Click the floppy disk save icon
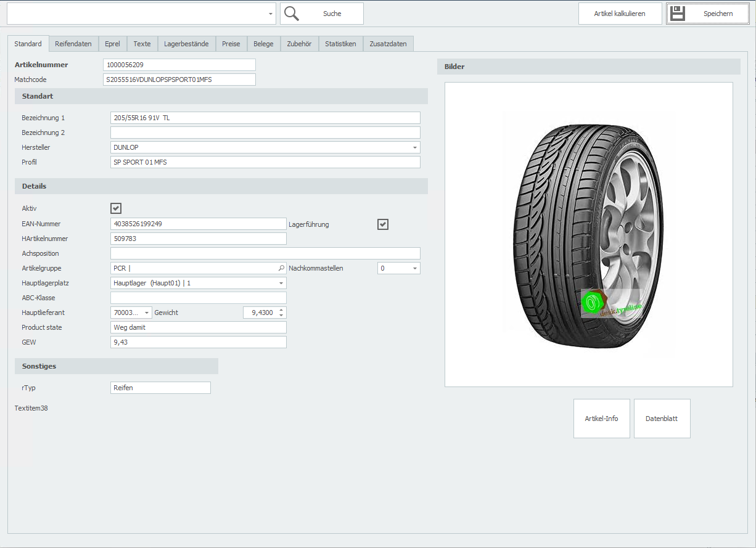The height and width of the screenshot is (548, 756). (678, 14)
